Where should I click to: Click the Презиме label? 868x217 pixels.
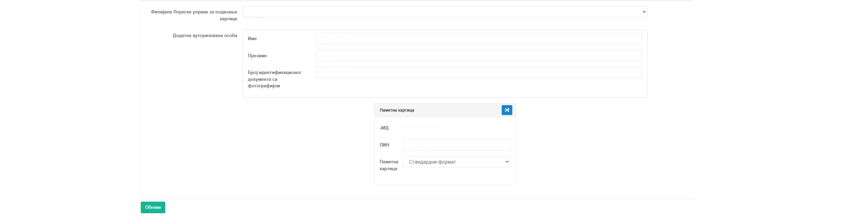click(x=257, y=56)
